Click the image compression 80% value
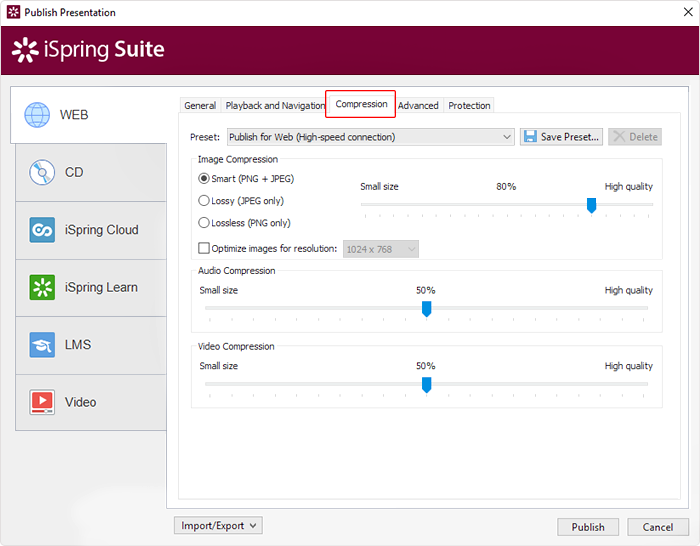Image resolution: width=700 pixels, height=546 pixels. pos(506,187)
